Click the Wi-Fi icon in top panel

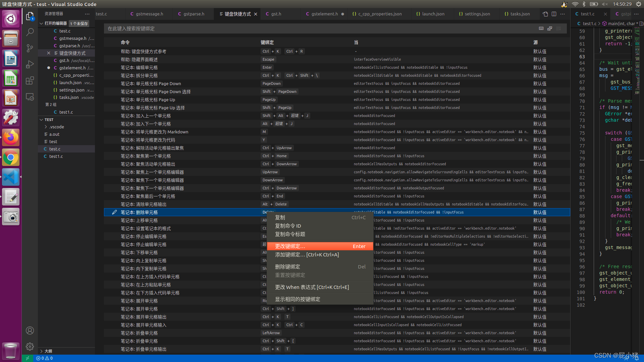(x=575, y=4)
